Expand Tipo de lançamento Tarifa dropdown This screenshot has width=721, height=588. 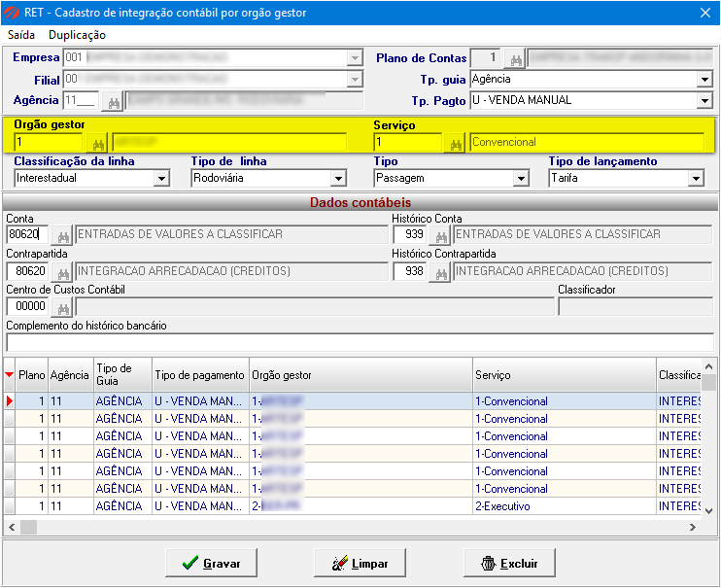tap(696, 179)
